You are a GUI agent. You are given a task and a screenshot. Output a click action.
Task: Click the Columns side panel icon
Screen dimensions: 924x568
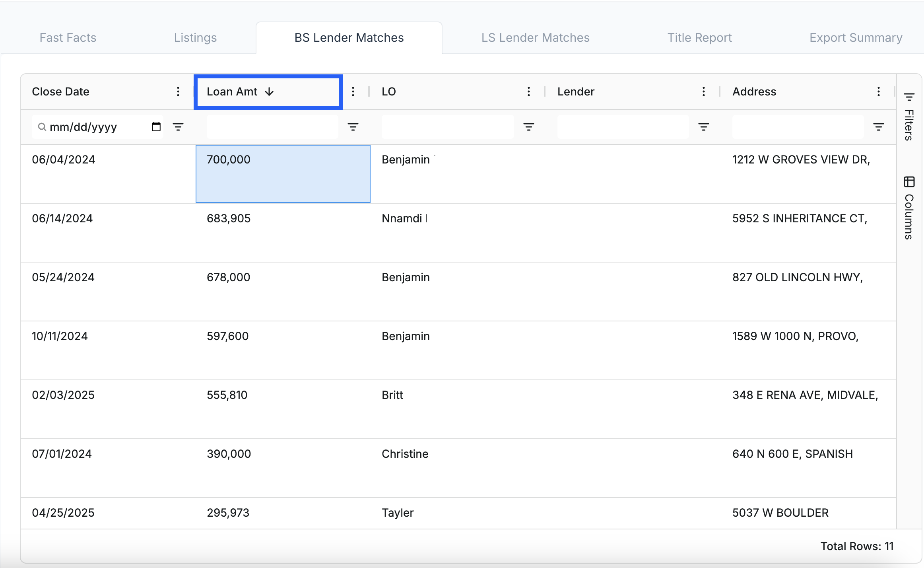point(909,182)
